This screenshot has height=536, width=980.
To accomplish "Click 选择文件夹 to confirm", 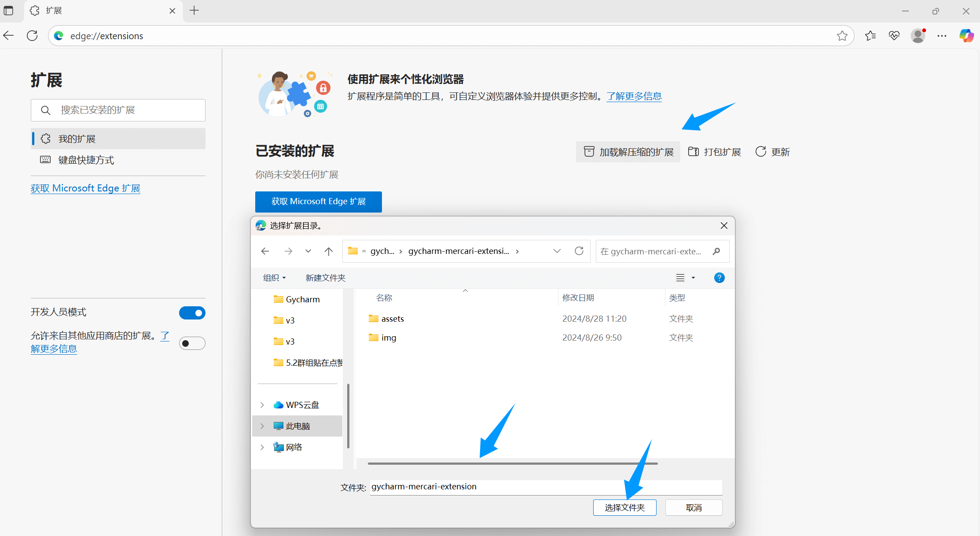I will [624, 507].
